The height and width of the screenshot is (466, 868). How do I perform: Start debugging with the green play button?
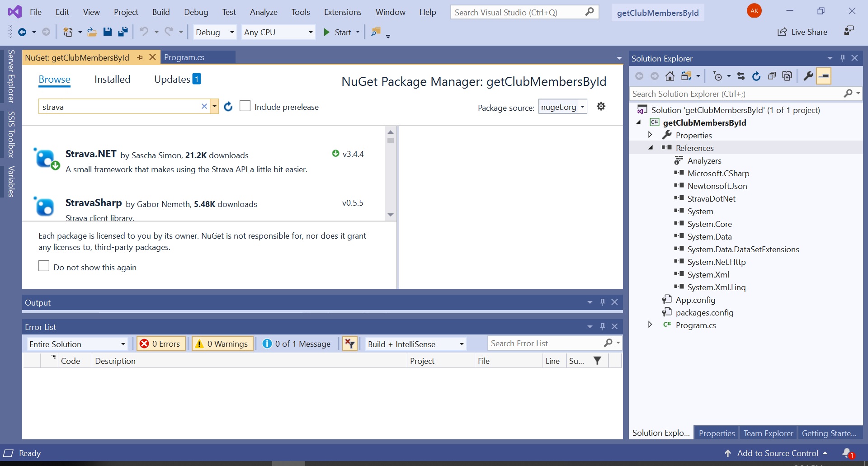pyautogui.click(x=326, y=32)
